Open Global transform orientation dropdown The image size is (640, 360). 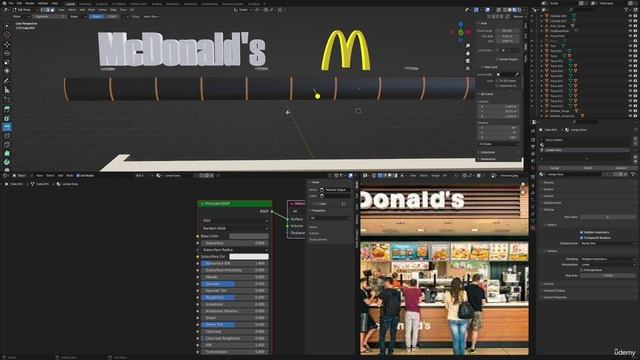(x=243, y=10)
